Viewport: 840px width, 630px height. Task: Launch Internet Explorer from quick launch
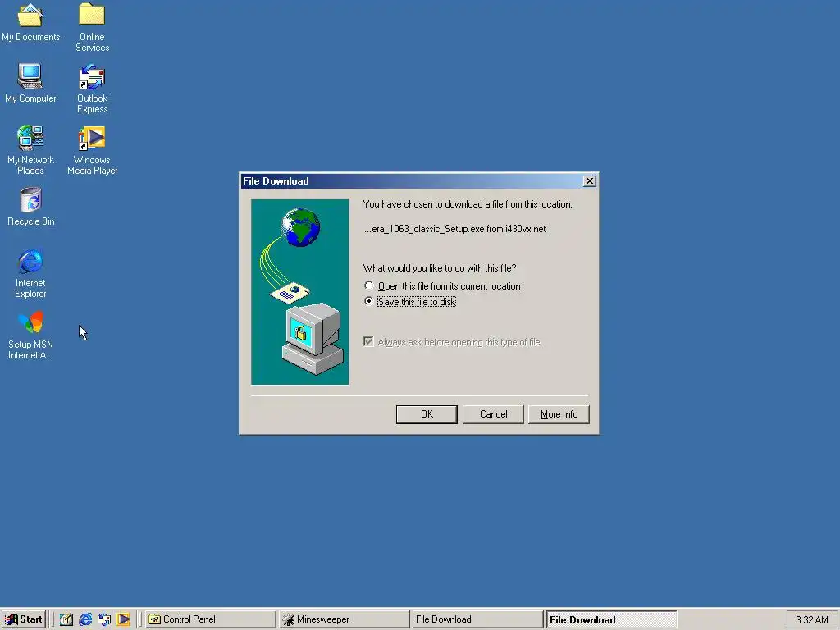(x=85, y=619)
